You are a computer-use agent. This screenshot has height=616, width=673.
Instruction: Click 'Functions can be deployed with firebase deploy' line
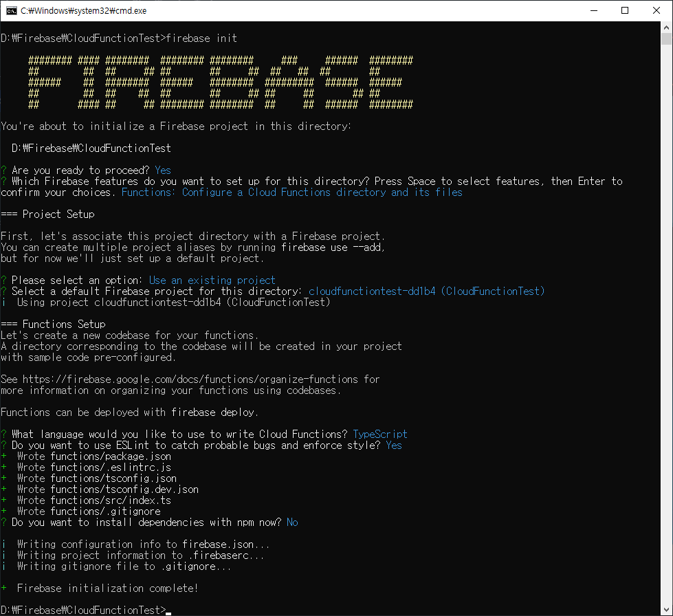click(x=130, y=412)
